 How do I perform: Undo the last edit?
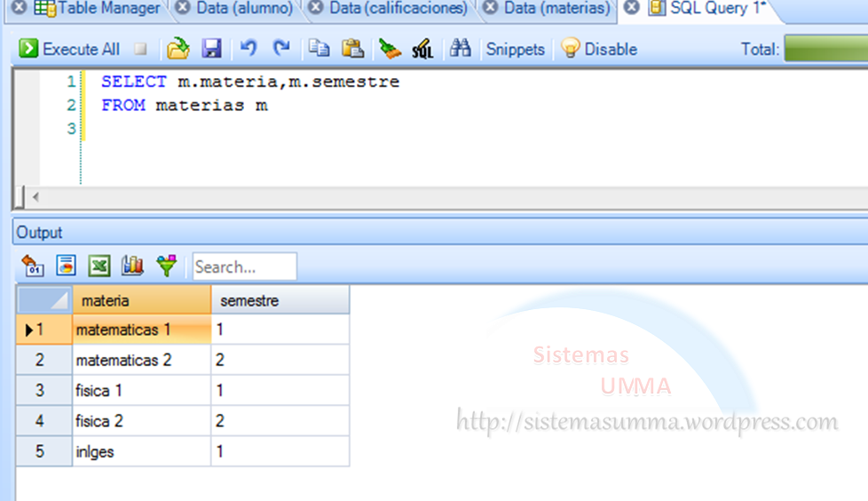click(x=249, y=49)
